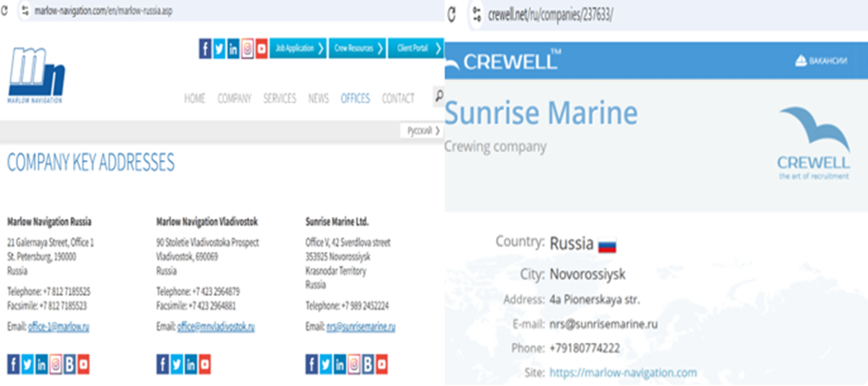Viewport: 868px width, 386px height.
Task: Click Facebook icon under Marlow Navigation Vladivostok
Action: 163,364
